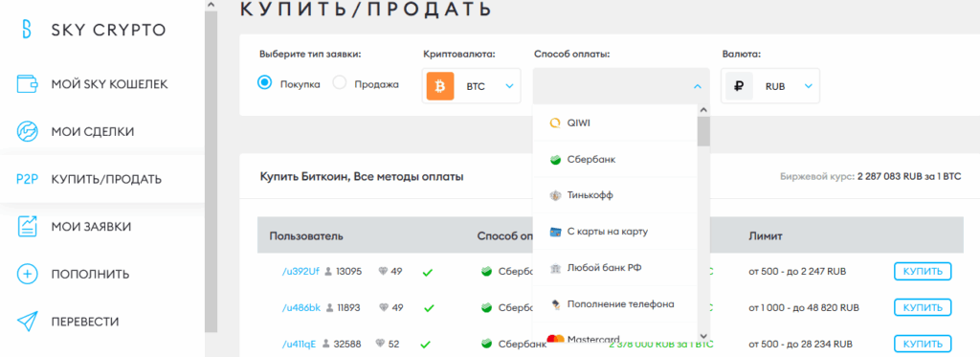
Task: Click the sidebar vertical scrollbar
Action: point(212,171)
